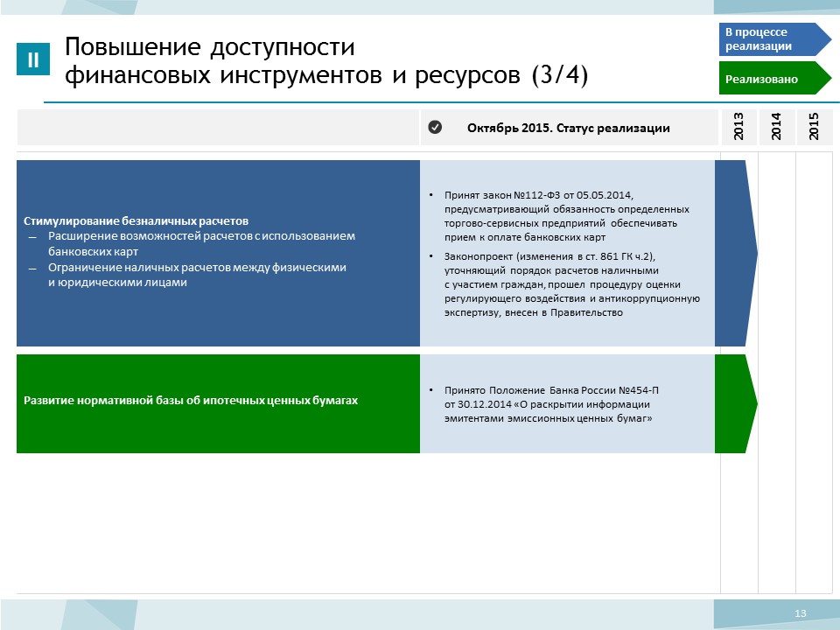Select the line "Ограничение наличных расчетов между физическими"
840x630 pixels.
click(197, 268)
